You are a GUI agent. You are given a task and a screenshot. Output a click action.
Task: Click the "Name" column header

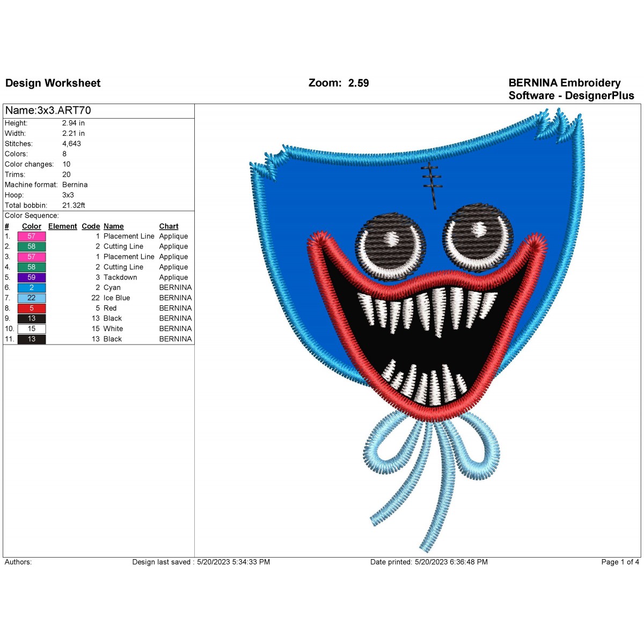click(x=114, y=226)
